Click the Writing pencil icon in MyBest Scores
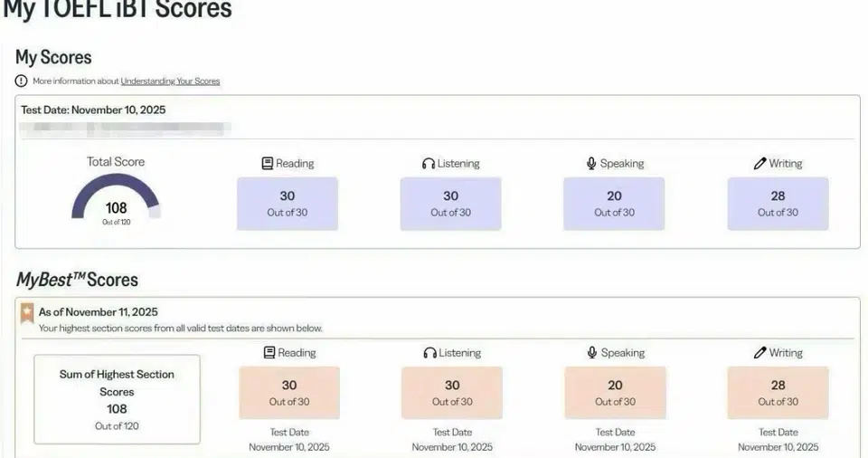Screen dimensions: 868x458 760,353
